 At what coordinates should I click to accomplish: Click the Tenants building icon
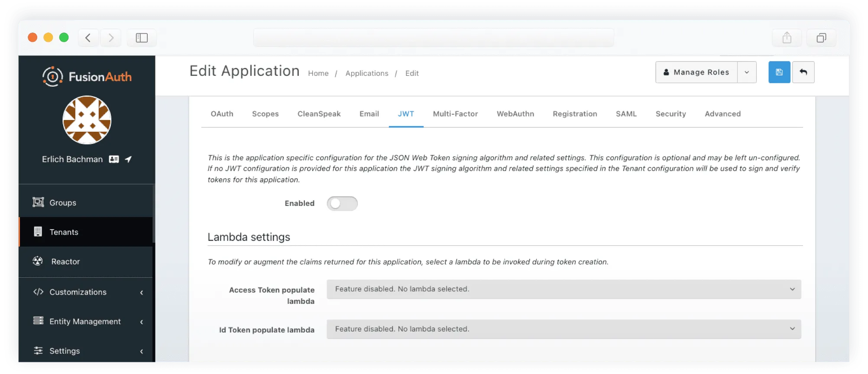38,232
